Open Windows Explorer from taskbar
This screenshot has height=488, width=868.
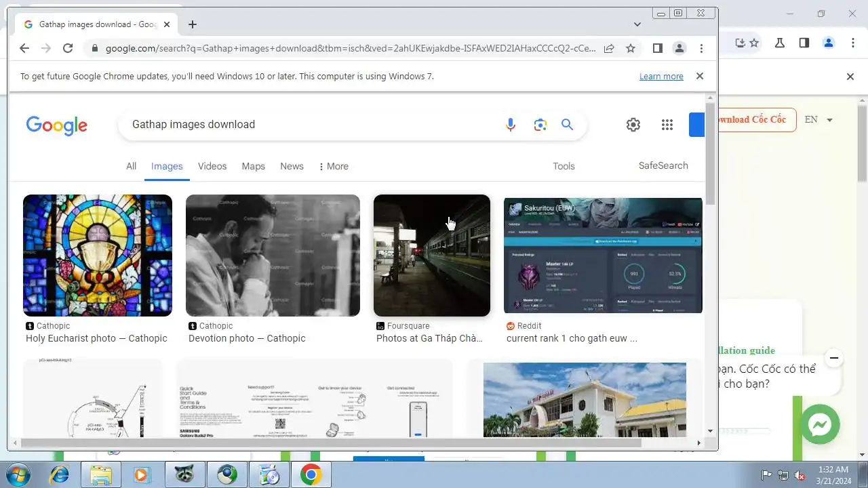[100, 475]
